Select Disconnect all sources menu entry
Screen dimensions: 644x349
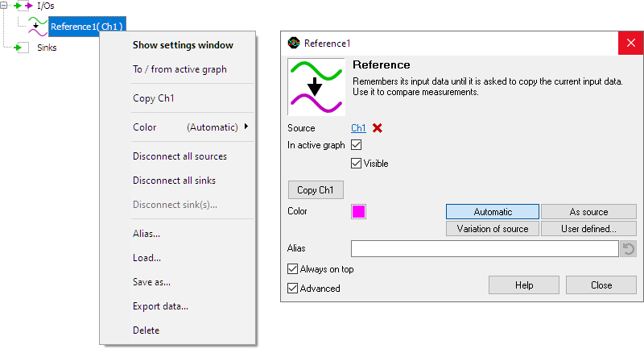180,156
